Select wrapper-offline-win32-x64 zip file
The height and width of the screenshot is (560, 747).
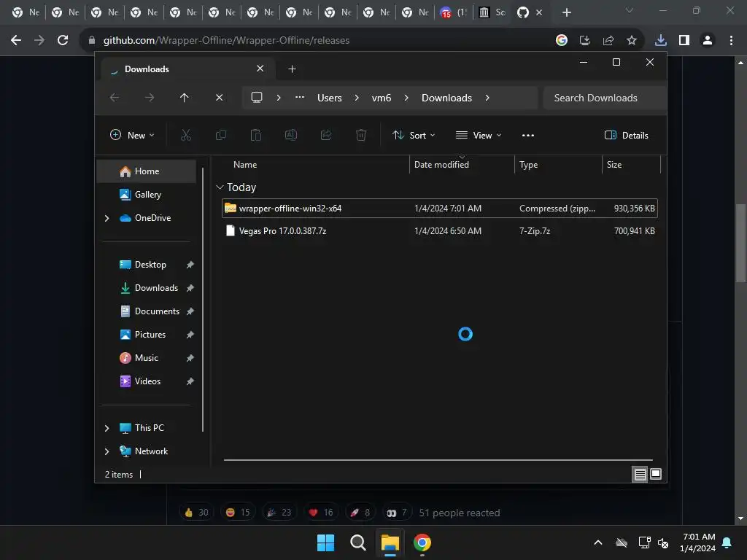(x=439, y=208)
